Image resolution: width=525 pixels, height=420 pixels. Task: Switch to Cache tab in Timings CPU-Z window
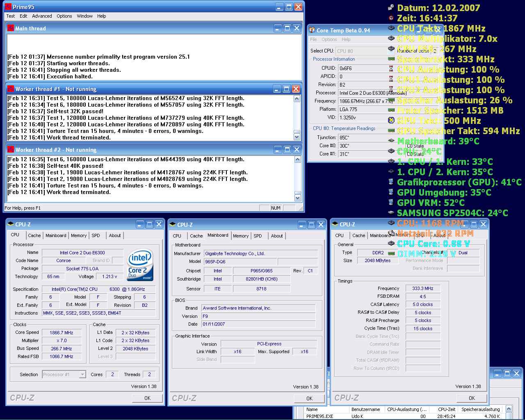point(359,235)
